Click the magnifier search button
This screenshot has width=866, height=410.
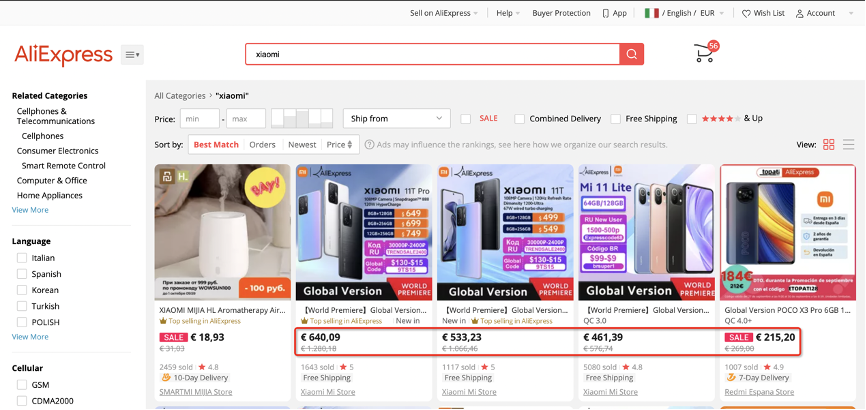631,54
